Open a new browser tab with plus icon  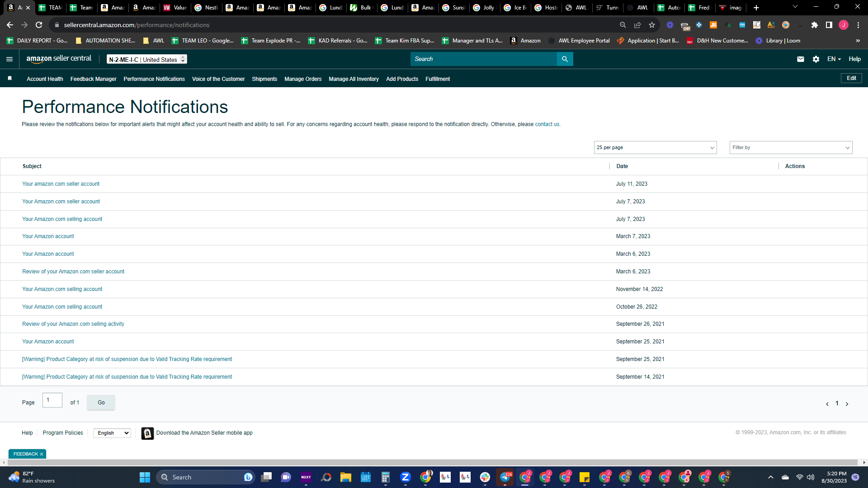(756, 8)
